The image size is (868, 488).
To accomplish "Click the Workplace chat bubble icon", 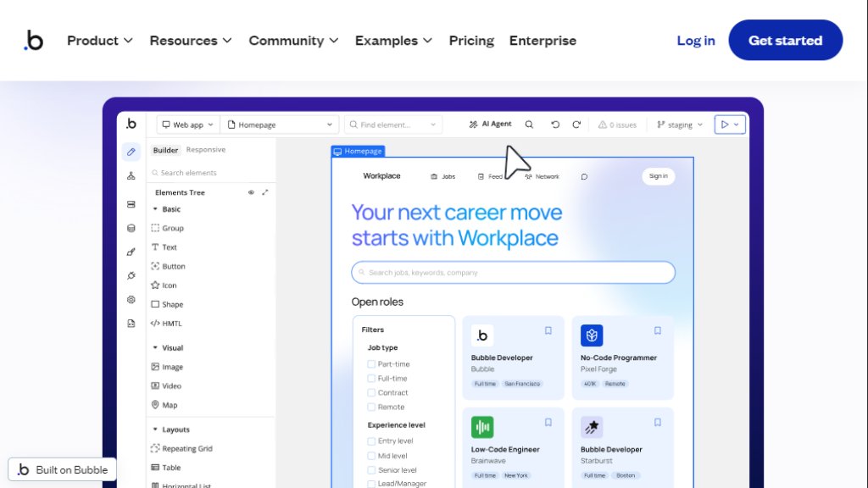I will coord(584,176).
